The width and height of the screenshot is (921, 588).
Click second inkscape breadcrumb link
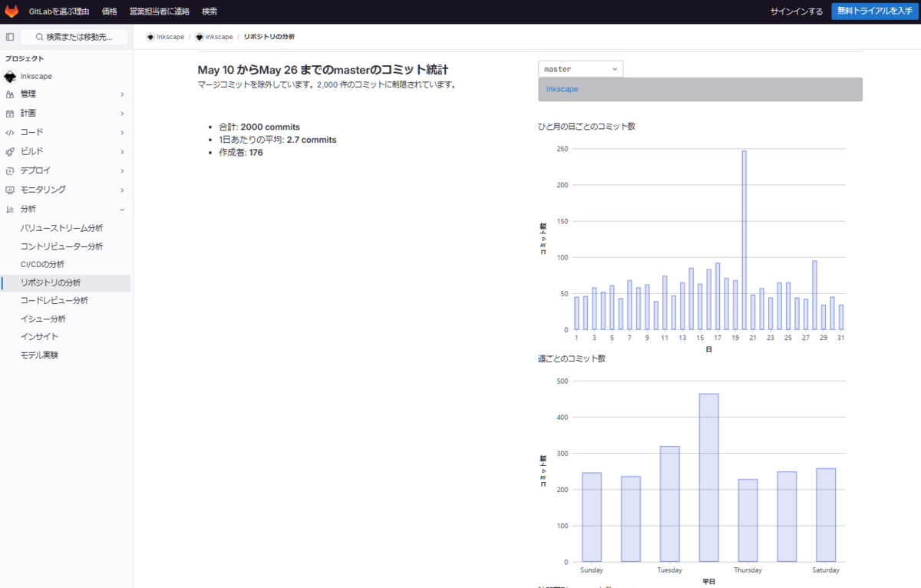click(220, 37)
